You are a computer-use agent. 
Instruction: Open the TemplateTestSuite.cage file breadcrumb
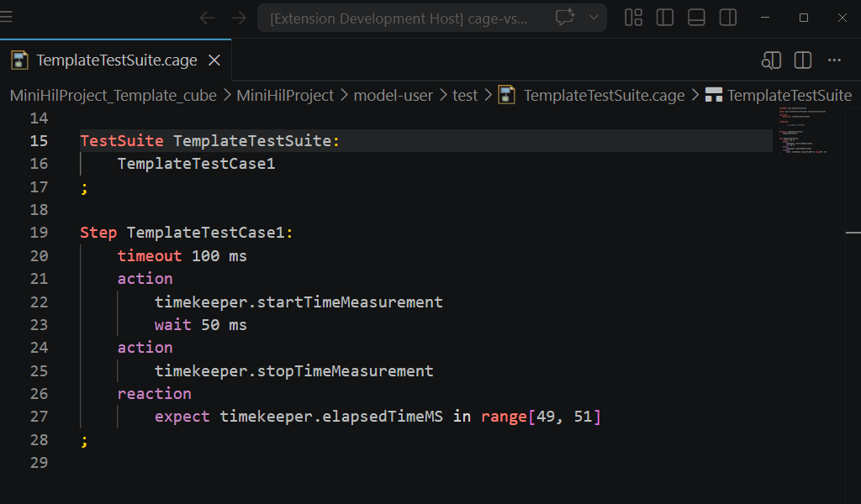pyautogui.click(x=591, y=96)
